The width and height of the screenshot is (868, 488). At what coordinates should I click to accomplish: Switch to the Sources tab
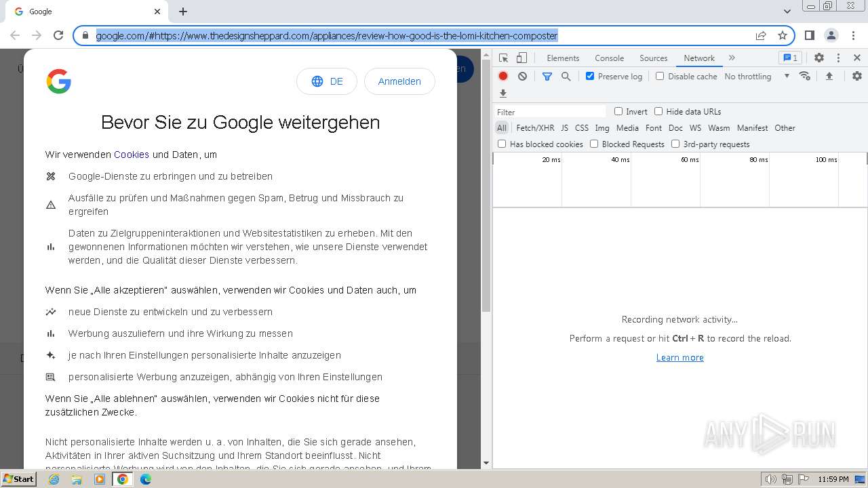click(x=654, y=58)
